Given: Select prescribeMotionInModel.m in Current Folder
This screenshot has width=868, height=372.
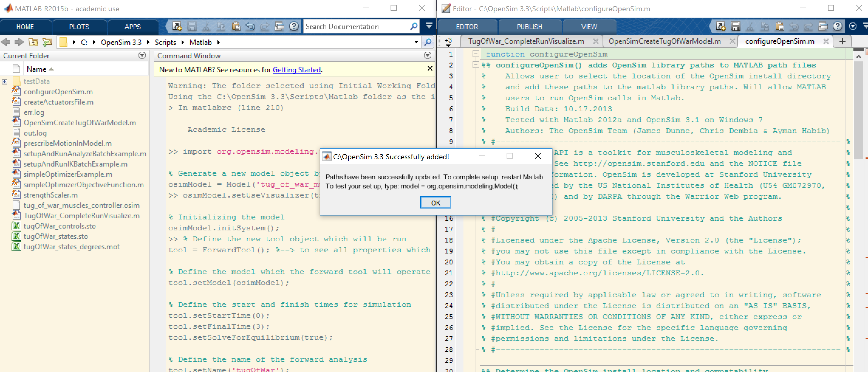Looking at the screenshot, I should point(67,143).
